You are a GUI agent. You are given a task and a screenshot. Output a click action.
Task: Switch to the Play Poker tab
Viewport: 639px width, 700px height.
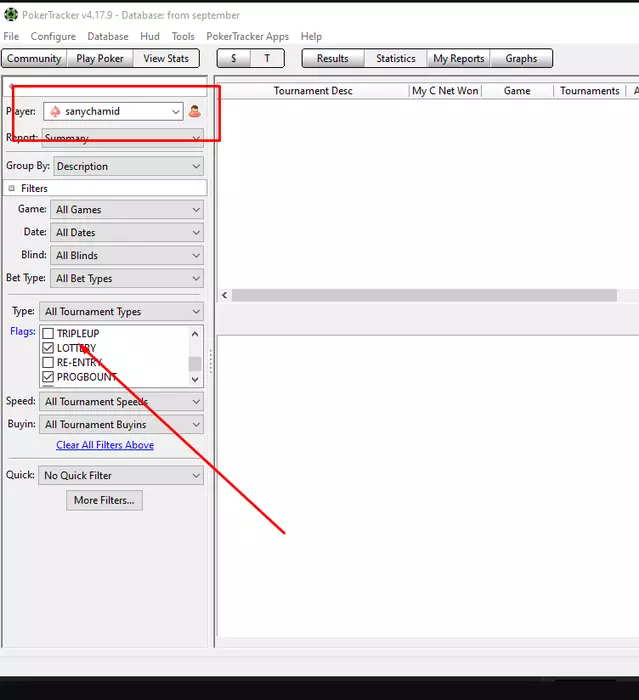(x=100, y=58)
